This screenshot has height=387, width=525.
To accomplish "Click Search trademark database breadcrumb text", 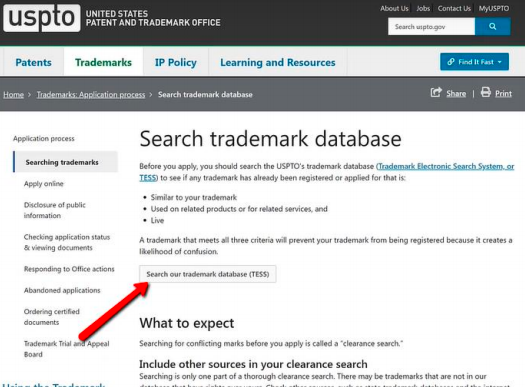I will 205,95.
